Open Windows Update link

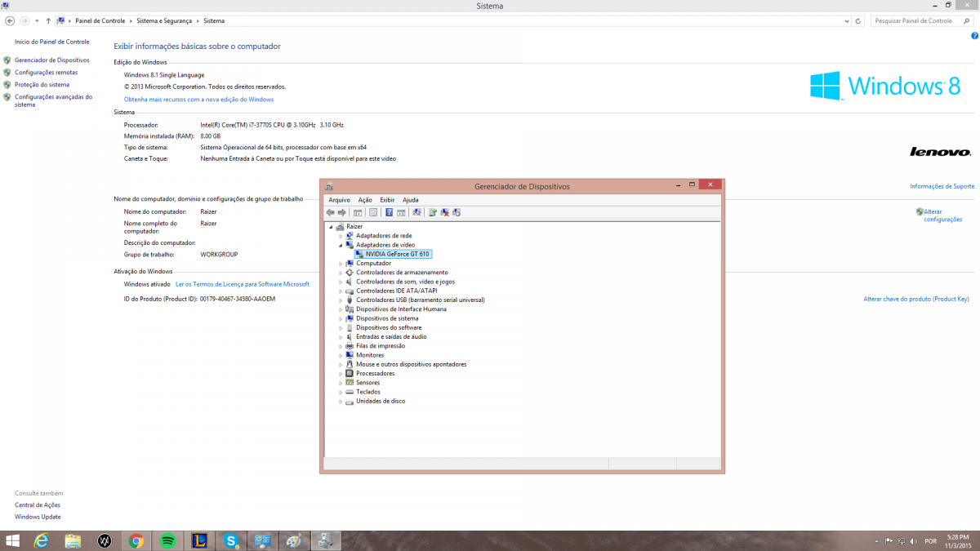[38, 517]
